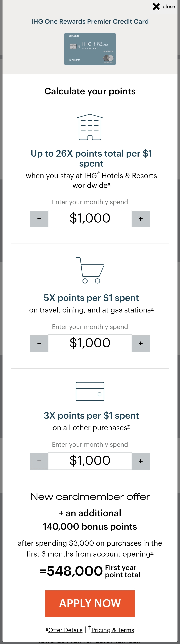Click the hotel building icon

coord(90,127)
